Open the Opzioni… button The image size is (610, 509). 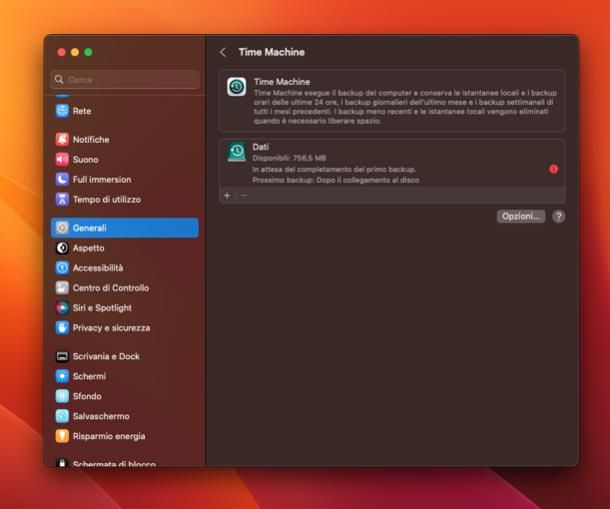pyautogui.click(x=521, y=216)
